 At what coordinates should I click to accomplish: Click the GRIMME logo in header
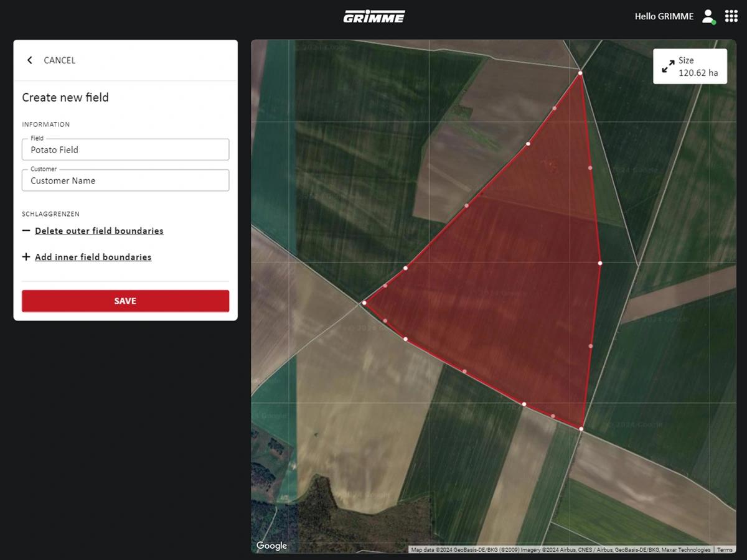point(374,16)
